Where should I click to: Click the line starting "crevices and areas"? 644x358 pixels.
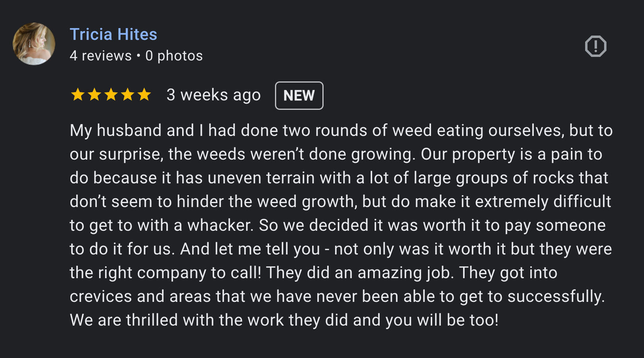(x=337, y=296)
